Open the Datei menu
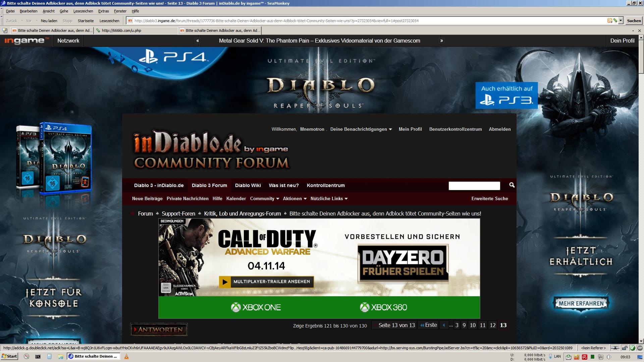This screenshot has height=362, width=644. [x=10, y=11]
